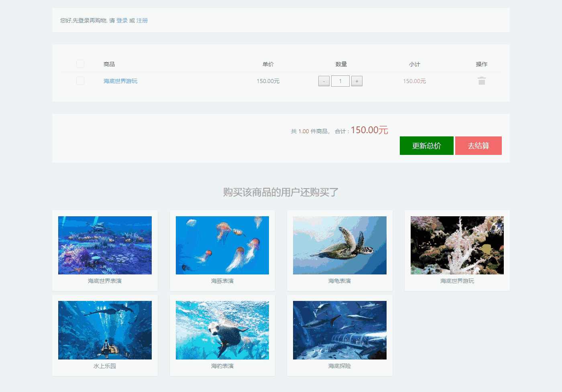
Task: Open the 海豹表演 seal thumbnail
Action: [x=222, y=330]
